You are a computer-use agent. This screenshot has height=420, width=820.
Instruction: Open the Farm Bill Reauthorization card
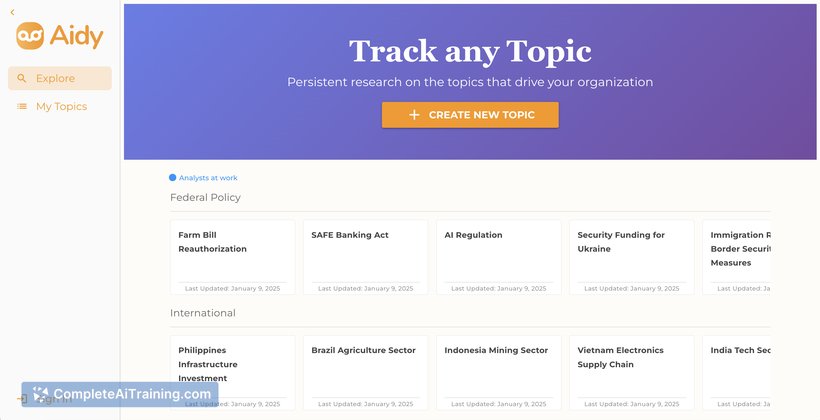click(233, 257)
